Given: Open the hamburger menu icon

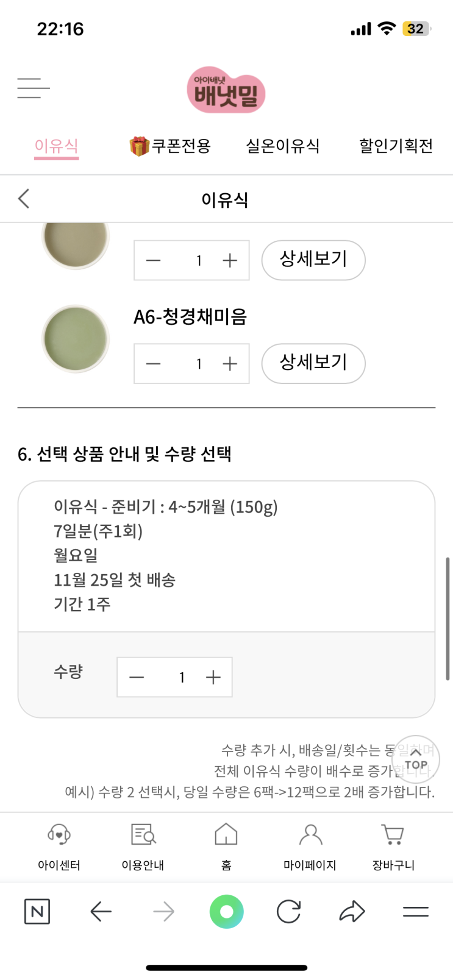Looking at the screenshot, I should click(34, 88).
